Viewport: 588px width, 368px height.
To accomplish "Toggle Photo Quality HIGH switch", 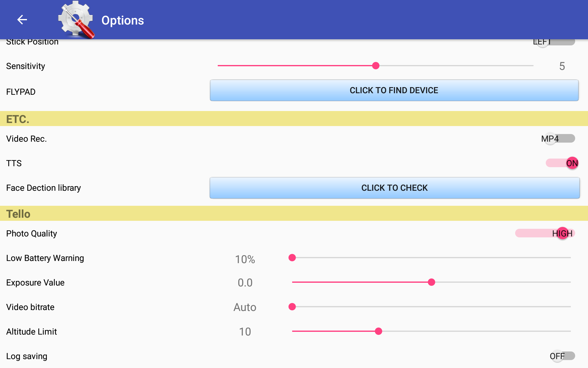I will (545, 233).
